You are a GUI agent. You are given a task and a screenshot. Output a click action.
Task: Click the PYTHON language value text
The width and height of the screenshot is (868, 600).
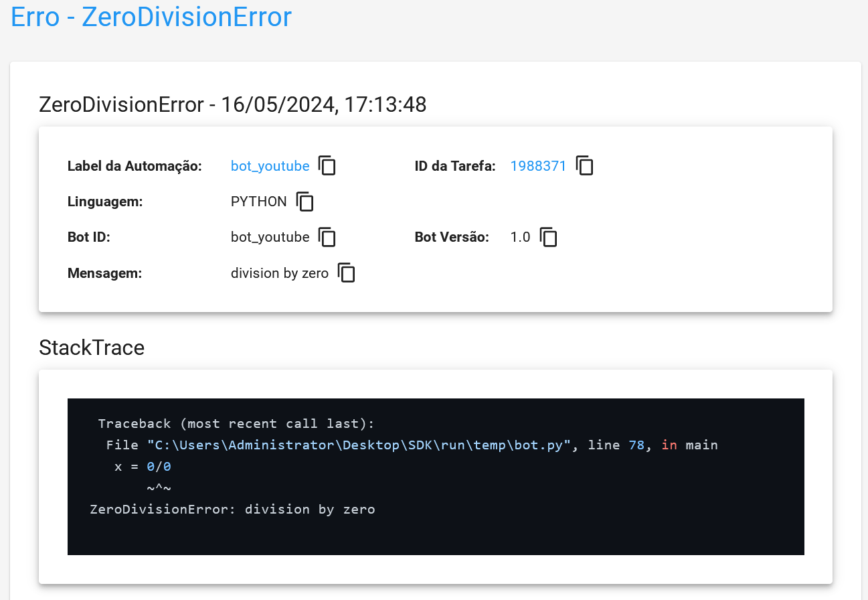pyautogui.click(x=258, y=202)
